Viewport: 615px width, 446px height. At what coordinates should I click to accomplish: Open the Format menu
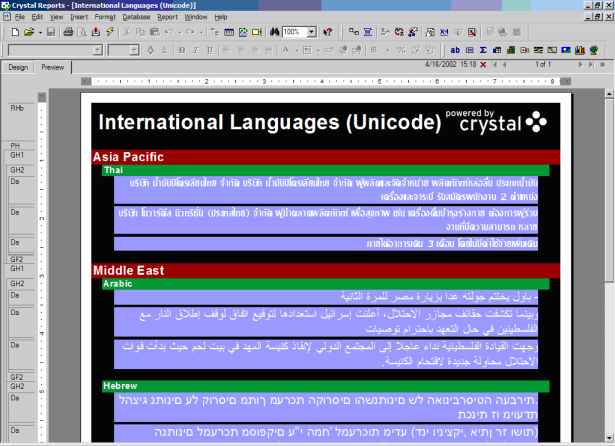tap(105, 17)
